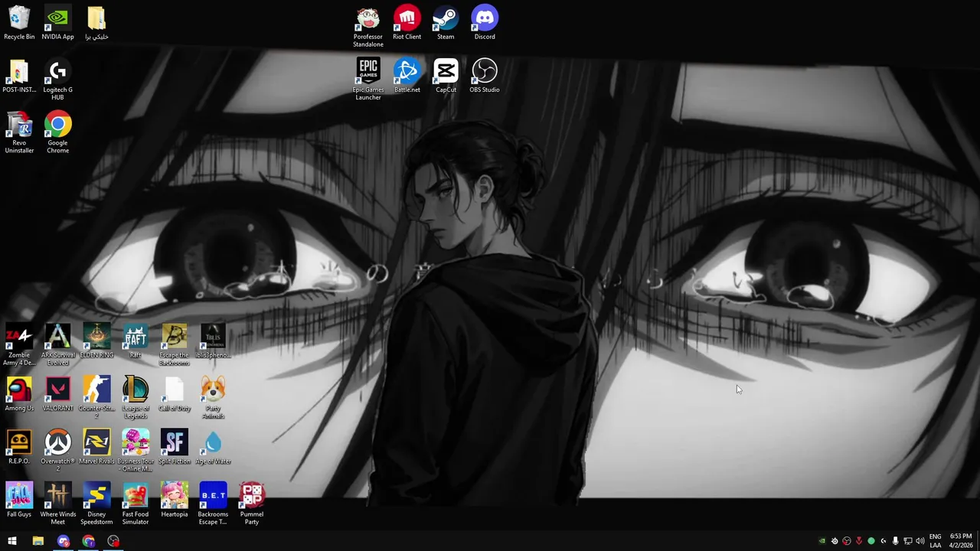Screen dimensions: 980x551
Task: Select the Discord desktop shortcut
Action: coord(485,23)
